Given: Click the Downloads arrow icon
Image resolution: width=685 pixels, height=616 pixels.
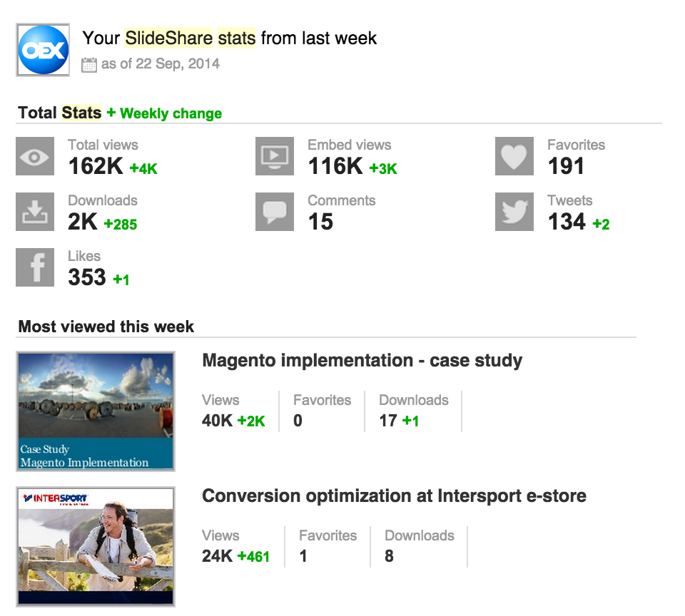Looking at the screenshot, I should [x=35, y=212].
